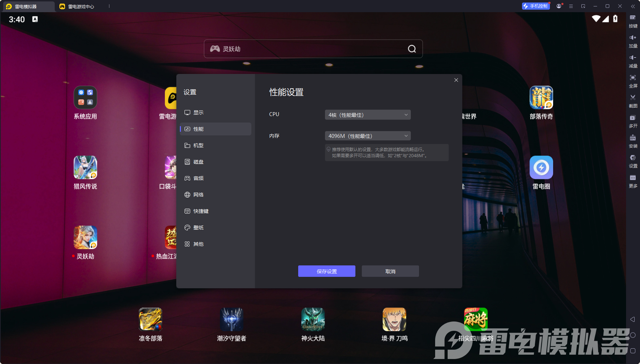The height and width of the screenshot is (364, 640).
Task: Collapse the right sidebar with double-chevron
Action: point(633,6)
